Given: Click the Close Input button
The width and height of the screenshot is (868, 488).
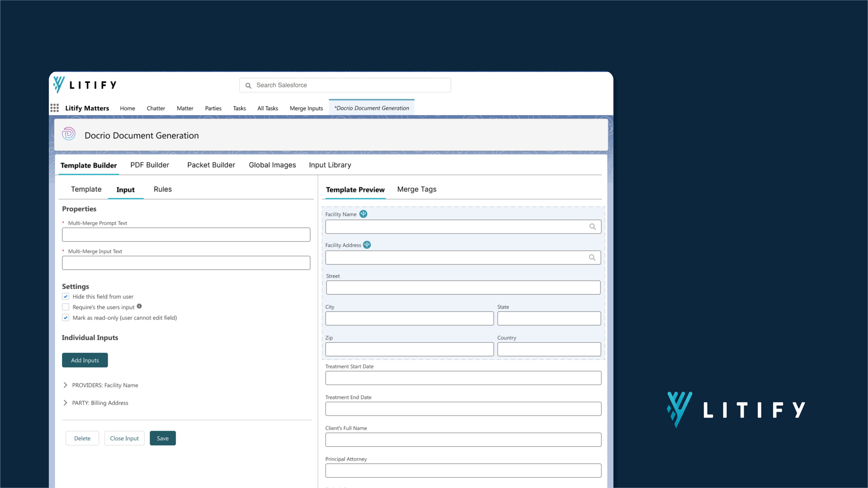Looking at the screenshot, I should coord(124,438).
